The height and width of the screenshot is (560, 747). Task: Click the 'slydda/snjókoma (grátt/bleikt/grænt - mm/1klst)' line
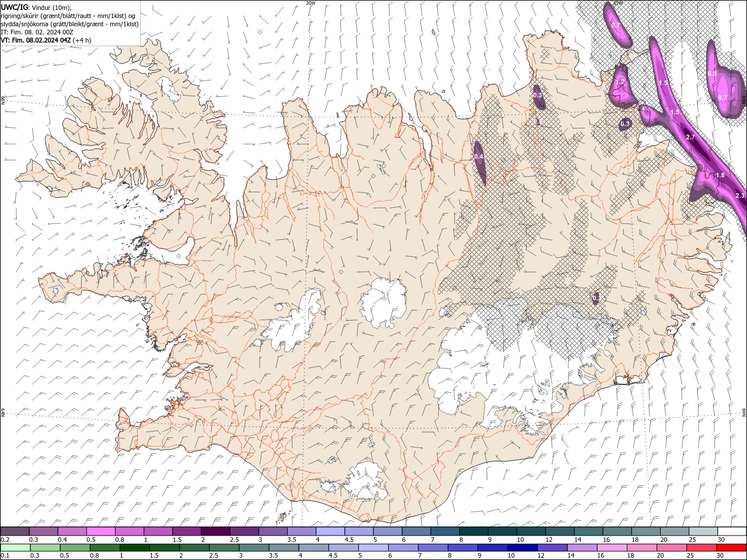coord(69,24)
